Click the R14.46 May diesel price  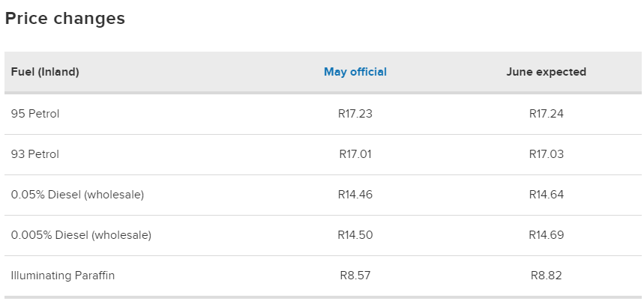355,195
